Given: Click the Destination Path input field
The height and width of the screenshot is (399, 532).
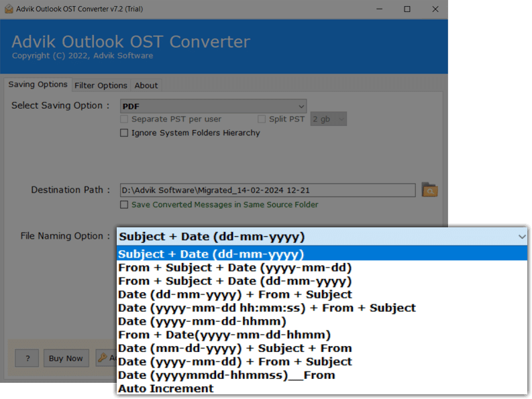Looking at the screenshot, I should [268, 190].
